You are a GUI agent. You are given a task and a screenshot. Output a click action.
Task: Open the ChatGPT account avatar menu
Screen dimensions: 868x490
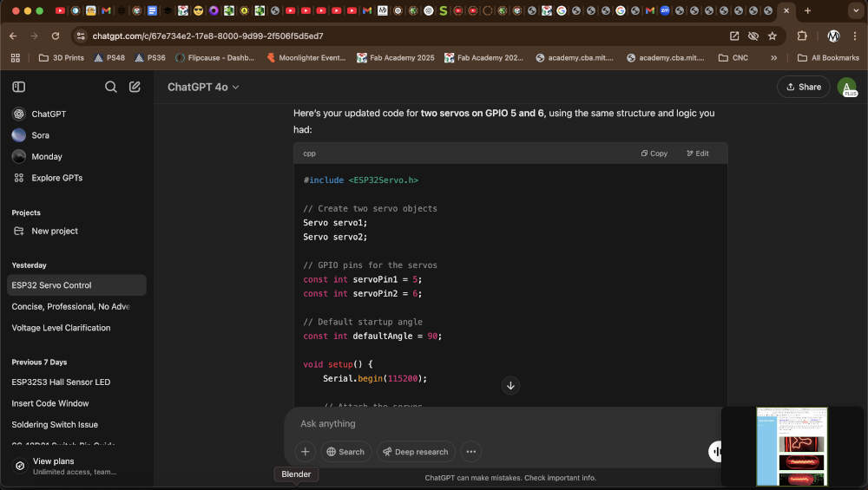tap(847, 88)
